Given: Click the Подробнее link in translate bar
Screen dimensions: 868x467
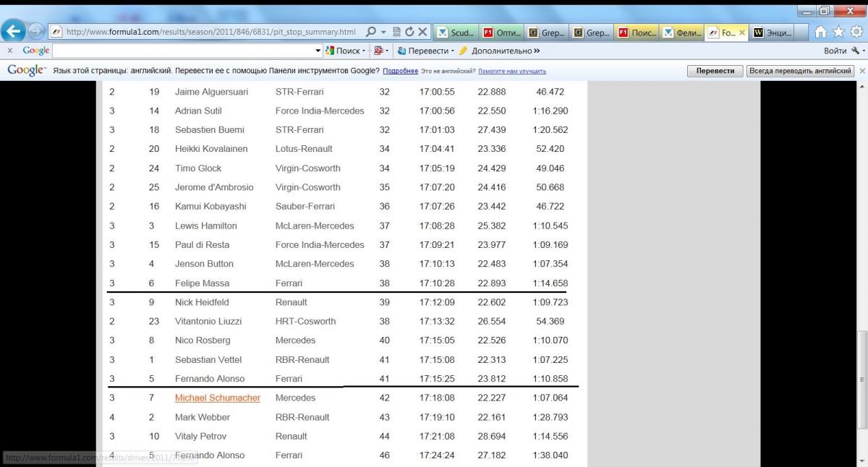Looking at the screenshot, I should click(400, 71).
